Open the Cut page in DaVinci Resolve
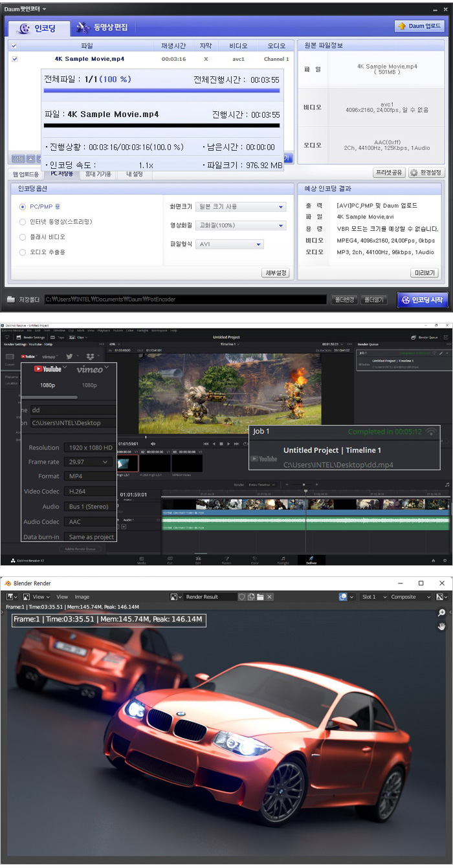The width and height of the screenshot is (453, 868). [170, 559]
